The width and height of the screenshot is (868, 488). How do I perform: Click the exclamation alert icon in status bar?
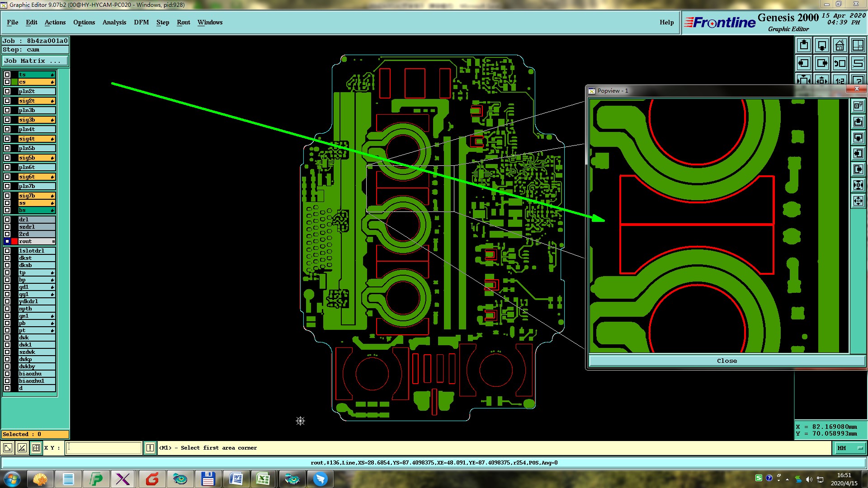tap(150, 448)
